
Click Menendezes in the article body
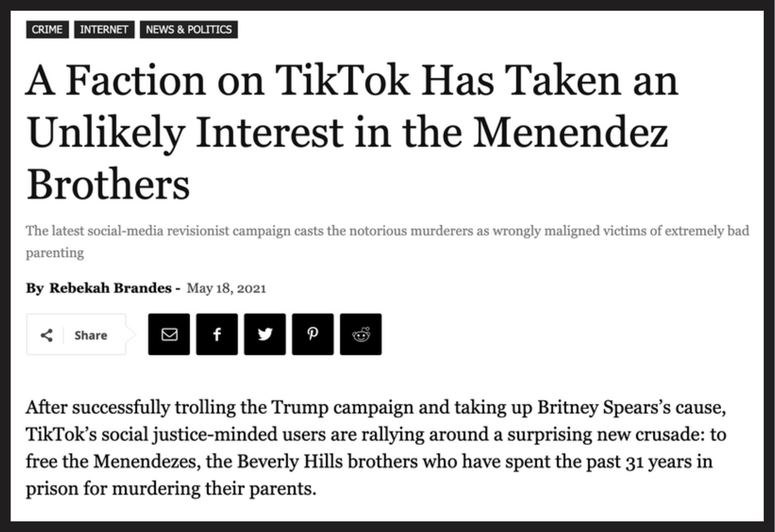point(147,462)
